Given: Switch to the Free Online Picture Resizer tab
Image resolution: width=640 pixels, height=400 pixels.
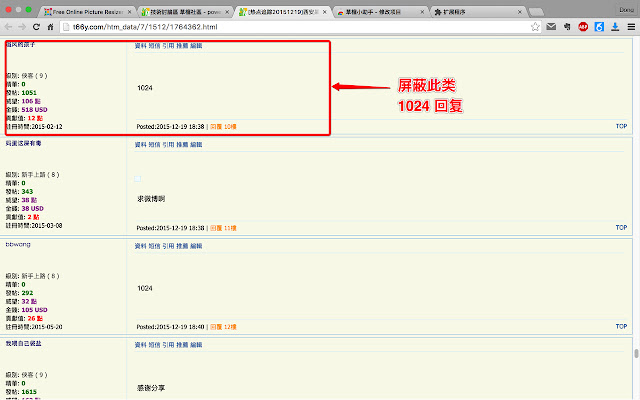Looking at the screenshot, I should pos(87,12).
